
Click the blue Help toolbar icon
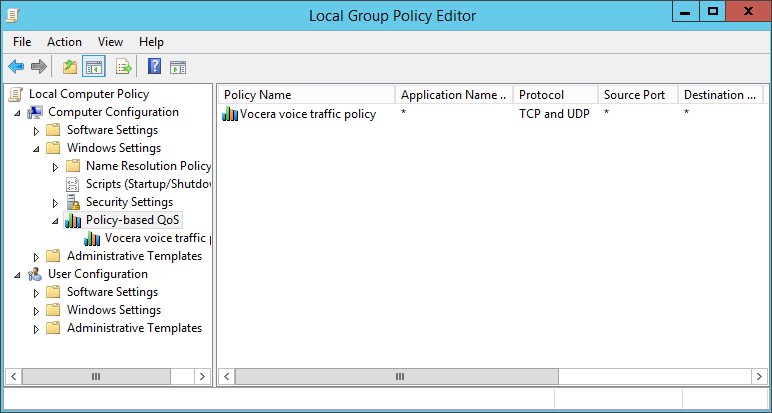tap(154, 67)
